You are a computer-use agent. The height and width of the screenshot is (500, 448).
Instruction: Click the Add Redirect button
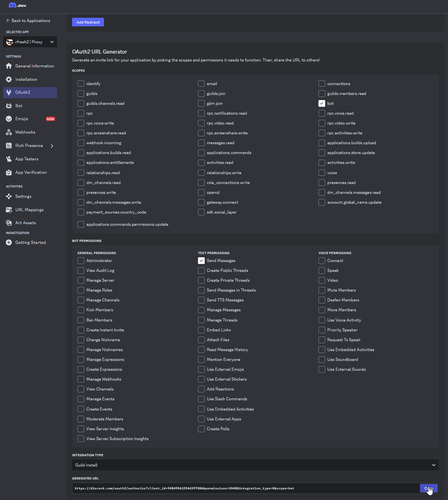point(88,22)
